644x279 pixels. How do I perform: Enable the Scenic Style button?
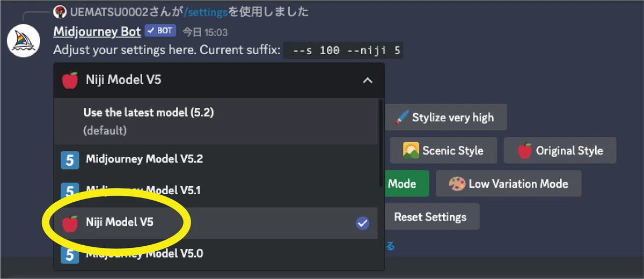point(443,151)
